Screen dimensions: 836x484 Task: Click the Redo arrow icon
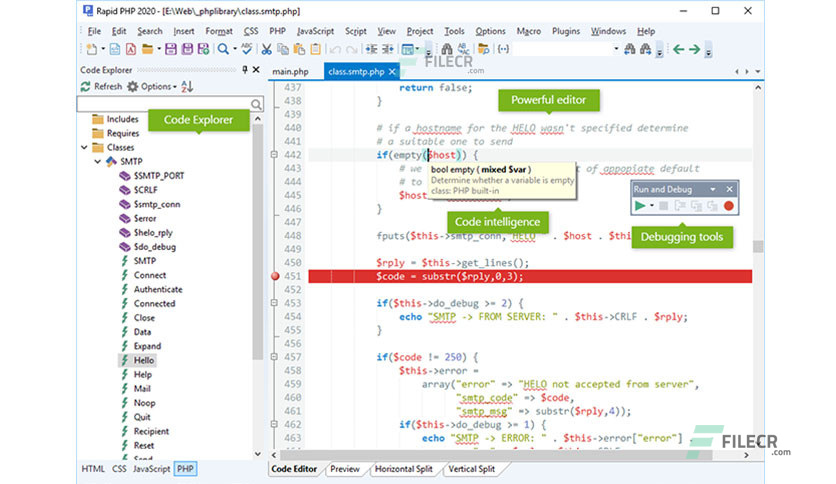tap(351, 50)
